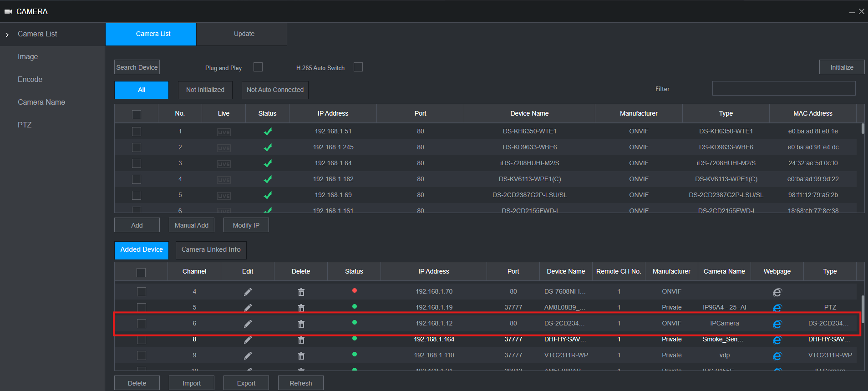Open Encode settings in sidebar
Viewport: 868px width, 391px height.
30,80
